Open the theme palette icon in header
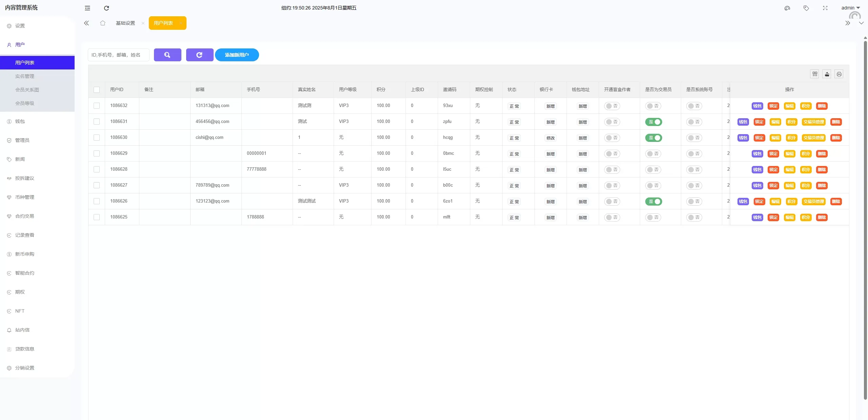 click(x=787, y=8)
